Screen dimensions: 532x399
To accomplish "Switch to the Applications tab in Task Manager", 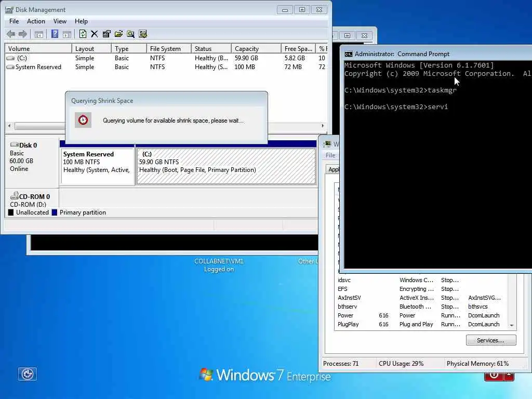I will click(333, 169).
